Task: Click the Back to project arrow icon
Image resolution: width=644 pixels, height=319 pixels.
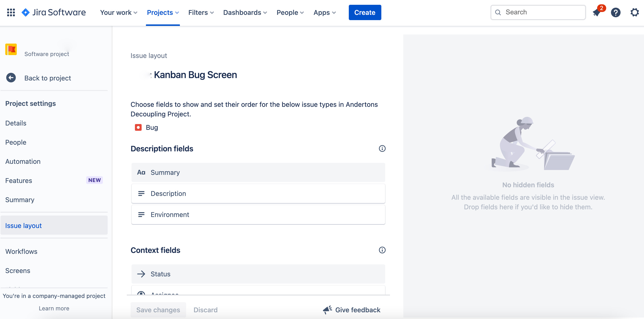Action: pos(11,78)
